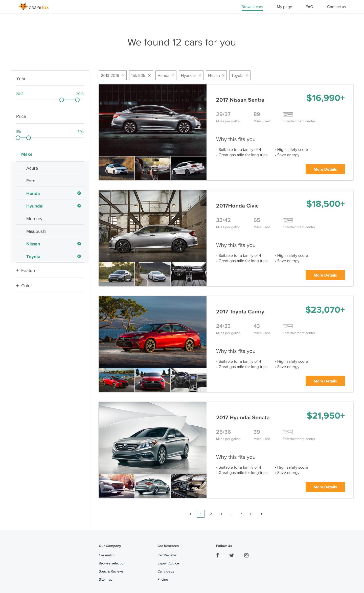This screenshot has width=364, height=593.
Task: Click the 2016 year slider handle
Action: click(77, 100)
